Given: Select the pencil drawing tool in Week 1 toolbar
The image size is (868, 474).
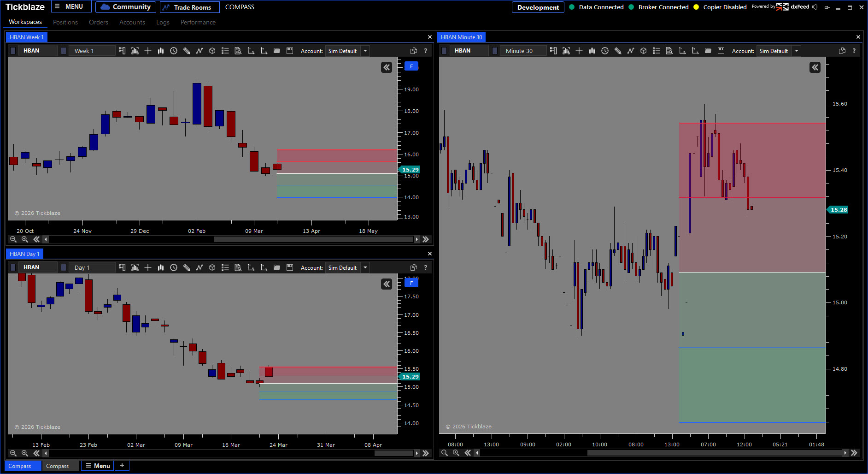Looking at the screenshot, I should [x=187, y=51].
